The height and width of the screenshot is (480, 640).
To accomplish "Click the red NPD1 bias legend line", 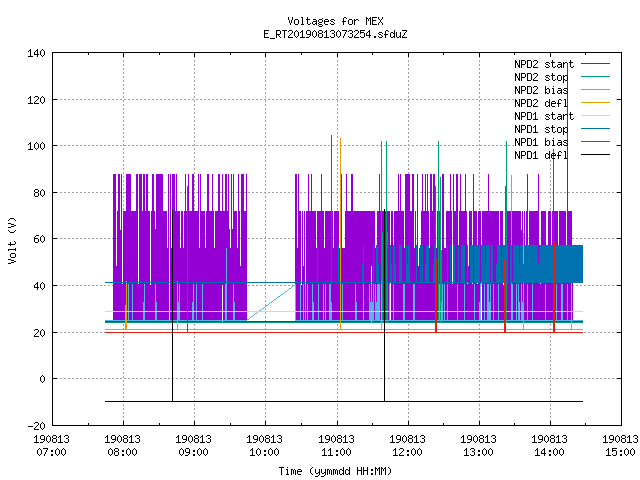I will 595,142.
